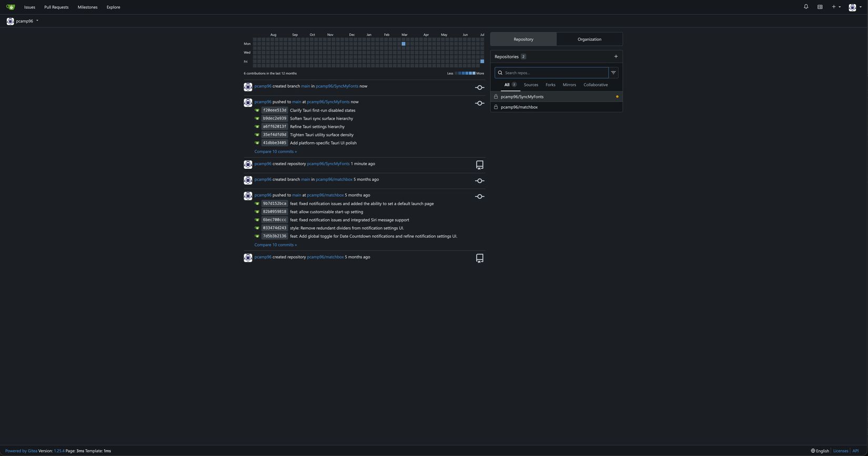This screenshot has height=456, width=868.
Task: Click pcamp96 avatar in matchbox push entry
Action: pos(248,196)
